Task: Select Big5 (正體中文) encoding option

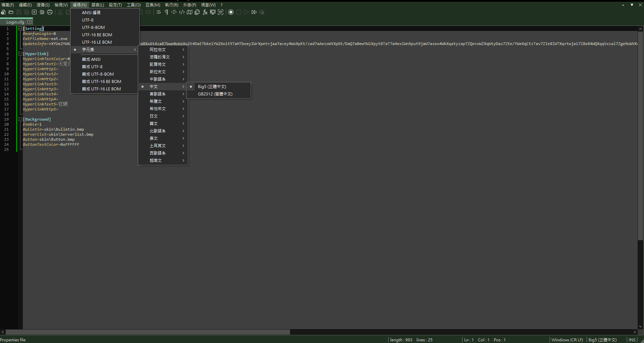Action: click(219, 87)
